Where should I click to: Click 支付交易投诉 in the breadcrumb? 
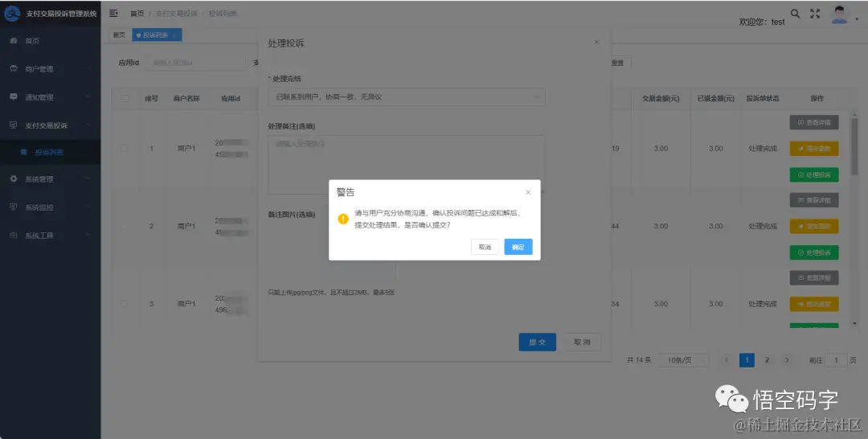pos(176,14)
